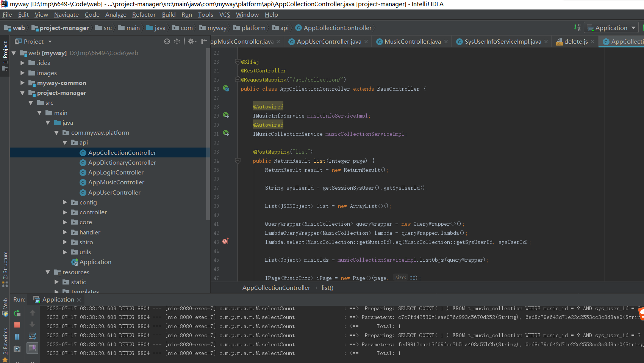Viewport: 644px width, 363px height.
Task: Pause output of Run console
Action: coord(17,337)
